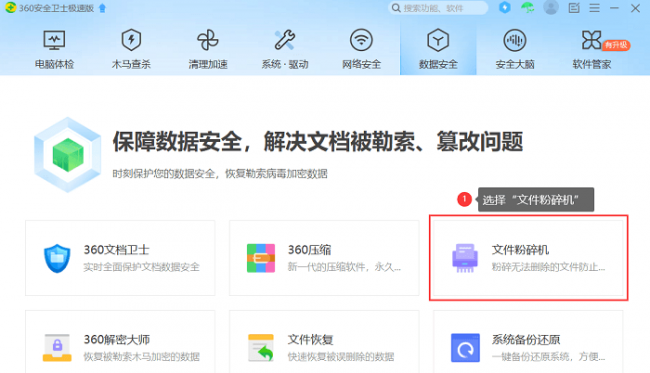Click the text 快速恢复被误删除的数据
The height and width of the screenshot is (373, 650).
point(341,356)
